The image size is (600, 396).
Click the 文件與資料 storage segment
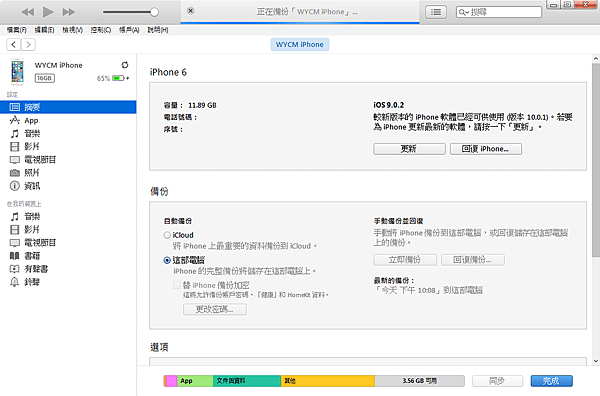(247, 381)
